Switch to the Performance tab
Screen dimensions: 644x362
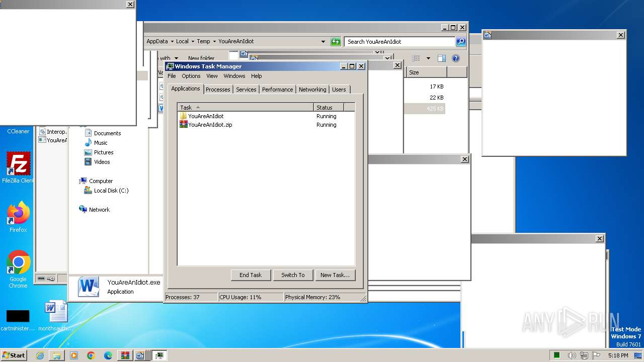277,89
